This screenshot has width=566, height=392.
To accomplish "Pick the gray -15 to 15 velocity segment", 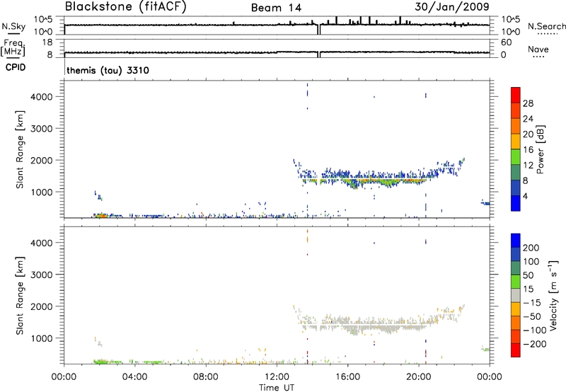I will tap(516, 295).
